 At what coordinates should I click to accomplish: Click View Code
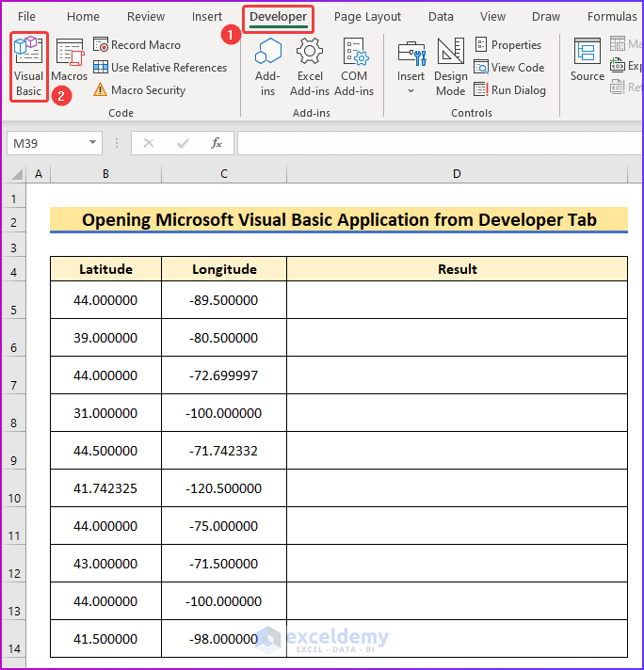tap(509, 68)
